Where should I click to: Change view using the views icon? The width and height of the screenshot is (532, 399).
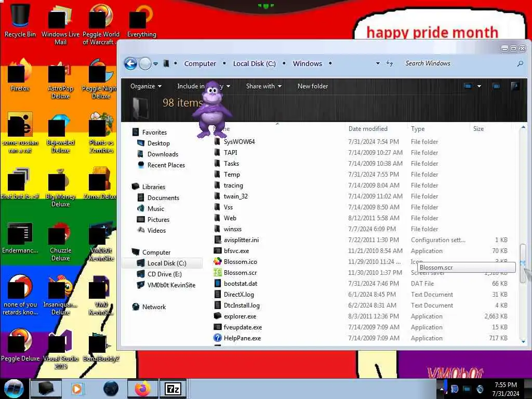click(468, 86)
